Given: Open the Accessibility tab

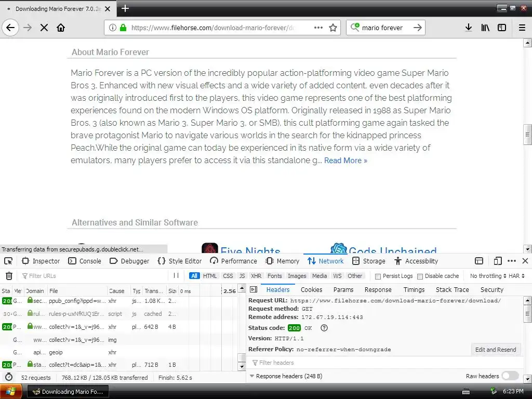Looking at the screenshot, I should pyautogui.click(x=416, y=261).
